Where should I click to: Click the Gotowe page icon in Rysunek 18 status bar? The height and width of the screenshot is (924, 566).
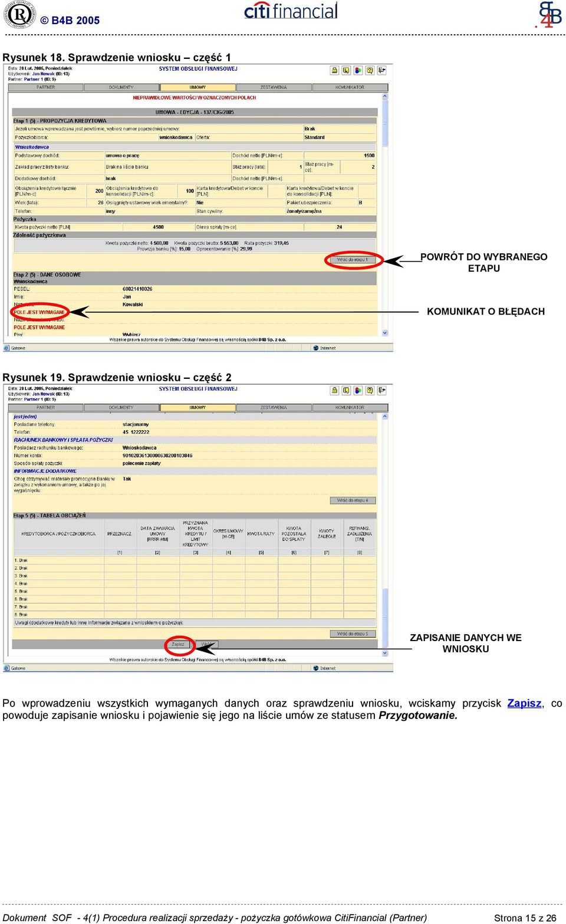(x=7, y=348)
